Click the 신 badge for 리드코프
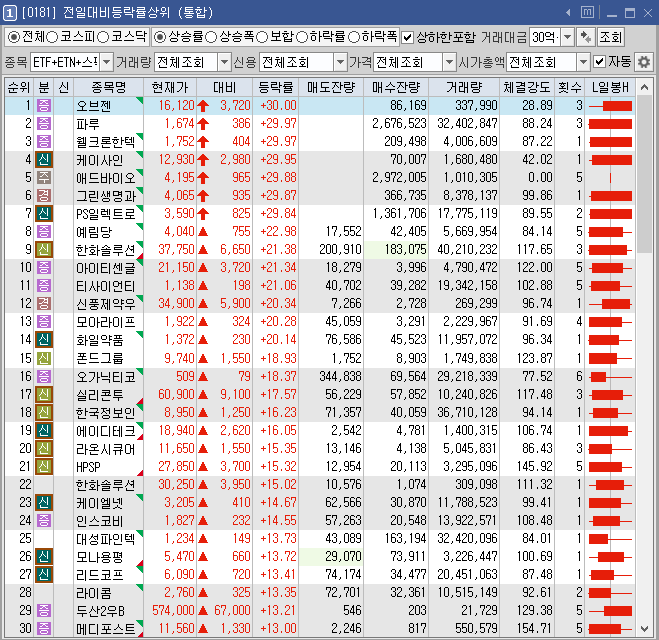Viewport: 659px width, 640px height. 44,574
